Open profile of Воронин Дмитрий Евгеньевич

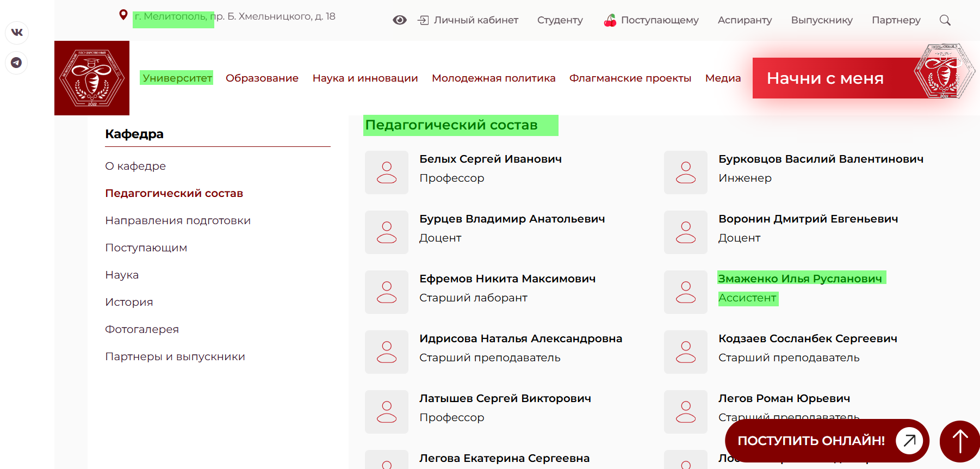coord(808,219)
